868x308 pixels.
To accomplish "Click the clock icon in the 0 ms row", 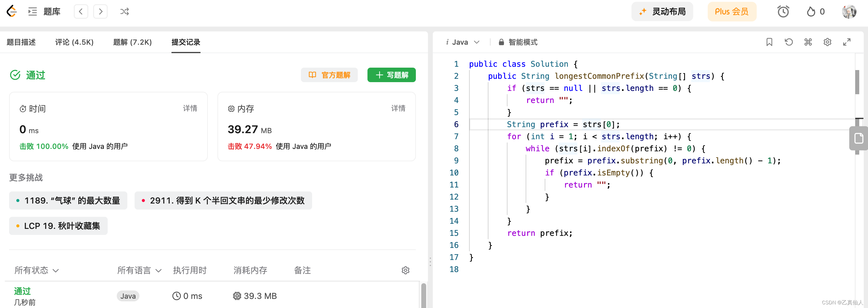I will [x=177, y=296].
